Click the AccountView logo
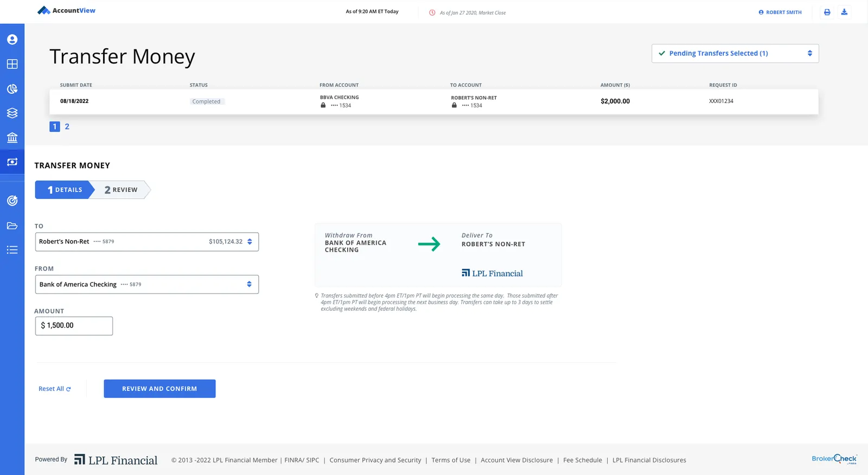868x475 pixels. tap(66, 10)
